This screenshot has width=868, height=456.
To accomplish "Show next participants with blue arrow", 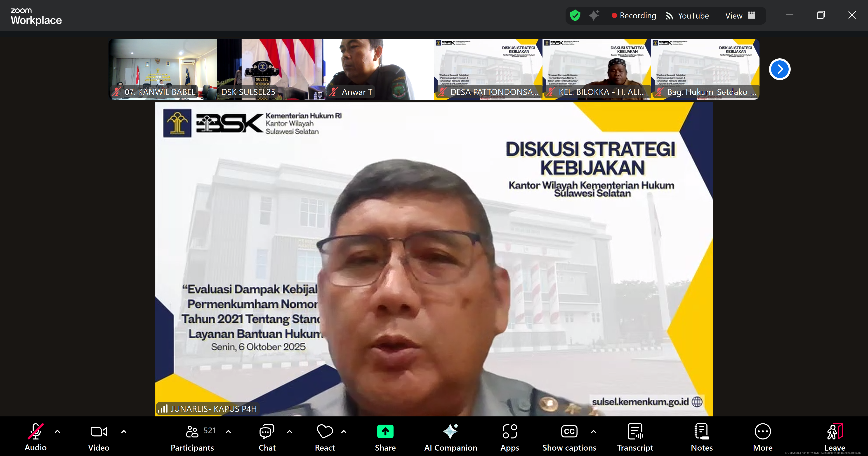I will tap(779, 69).
